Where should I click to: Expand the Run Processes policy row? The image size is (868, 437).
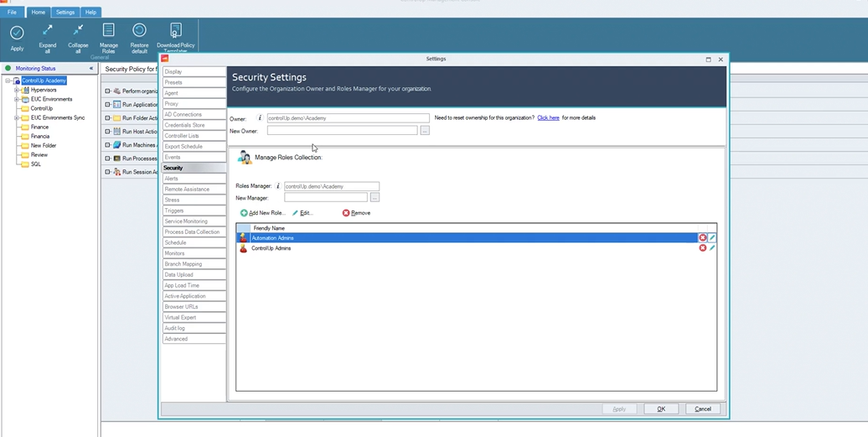click(x=107, y=159)
